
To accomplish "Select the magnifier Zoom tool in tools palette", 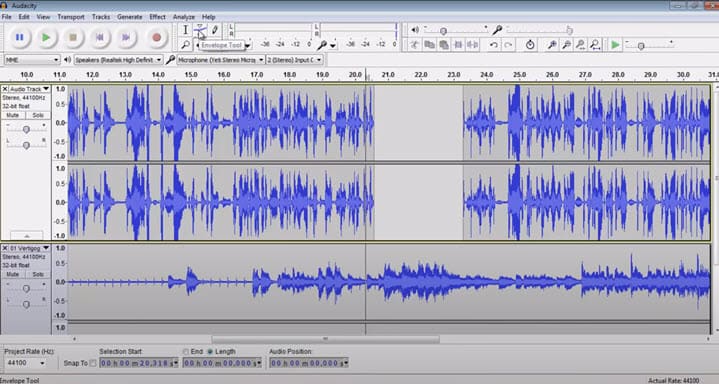I will pos(185,45).
